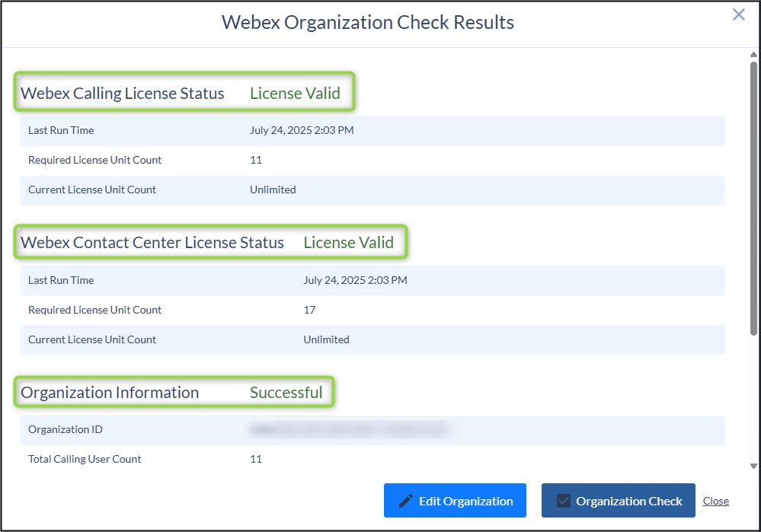The image size is (761, 532).
Task: Click Current License Unit Count label under Calling
Action: coord(92,190)
